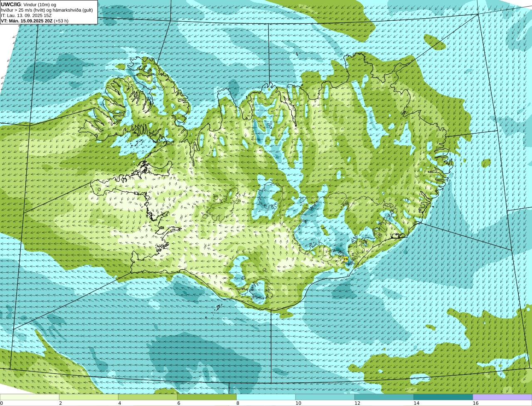Click the line mentioning "hámarkshviða (gult)"

47,10
